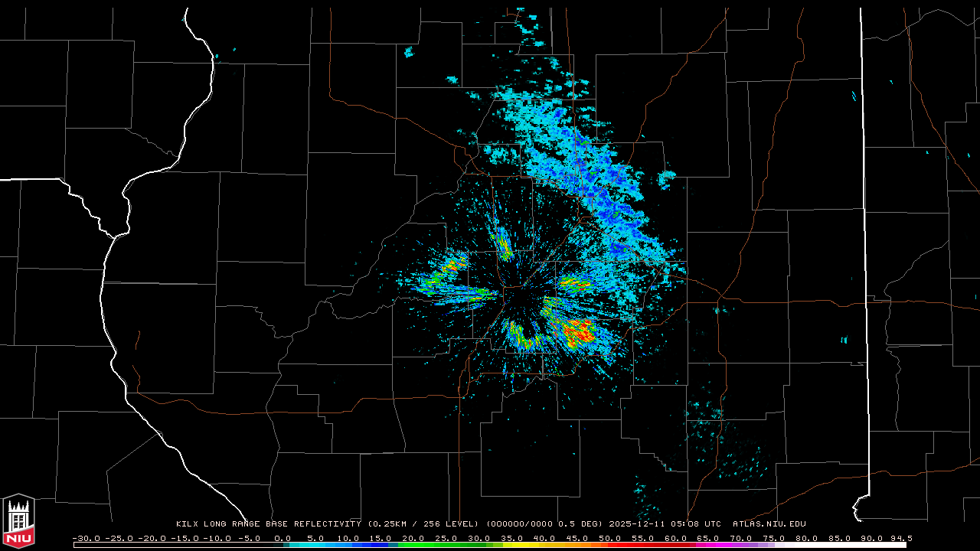Click the 2025-12-11 05:08 UTC timestamp

[665, 524]
